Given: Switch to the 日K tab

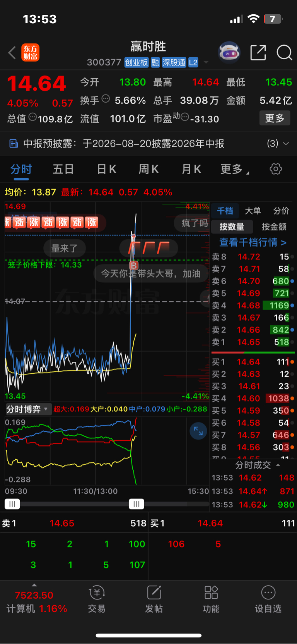Looking at the screenshot, I should (x=106, y=169).
